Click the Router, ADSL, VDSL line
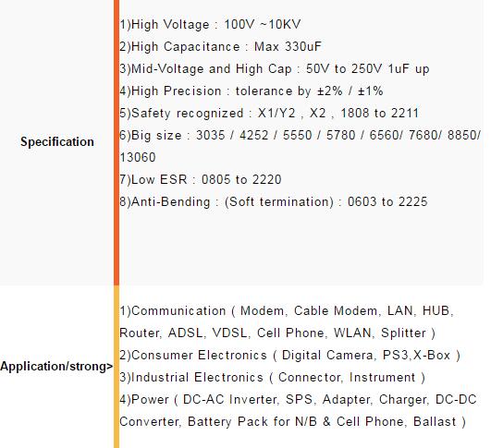This screenshot has height=448, width=491. [277, 333]
